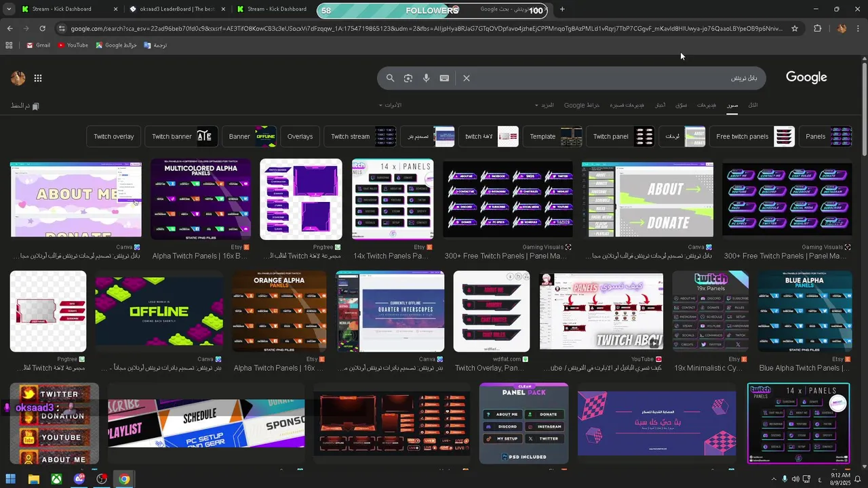Viewport: 868px width, 488px height.
Task: Go back using the browser back arrow
Action: [9, 28]
